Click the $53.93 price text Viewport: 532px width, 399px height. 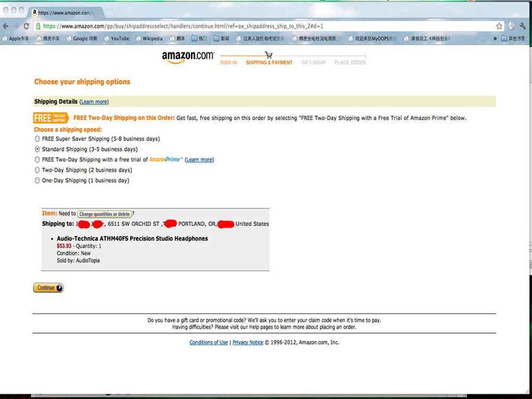point(64,246)
